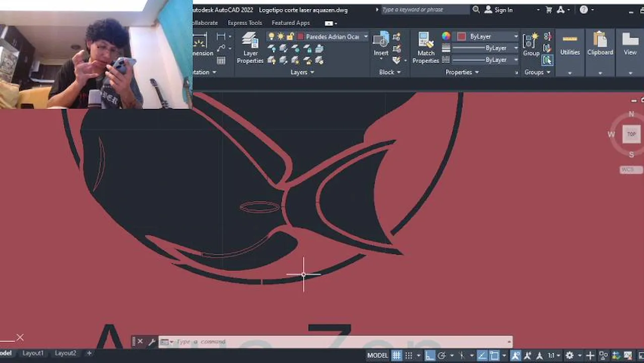
Task: Toggle Polar Tracking in status bar
Action: [x=441, y=355]
